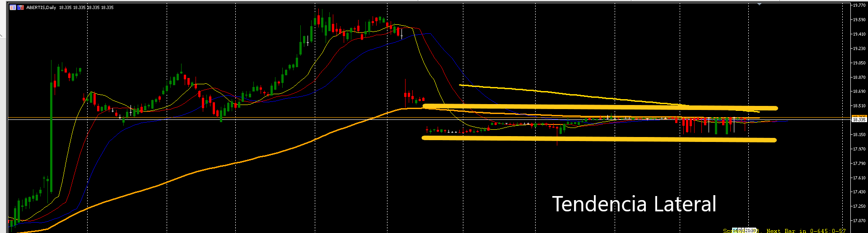Click the blue-and-red one-click trading icon
Screen dimensions: 868x233
coord(20,7)
